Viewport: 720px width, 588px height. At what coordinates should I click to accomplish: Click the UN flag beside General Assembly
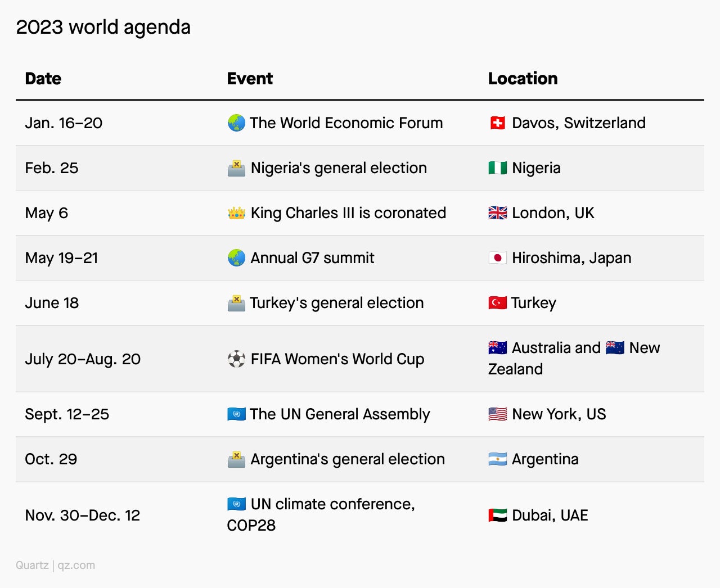pos(236,414)
